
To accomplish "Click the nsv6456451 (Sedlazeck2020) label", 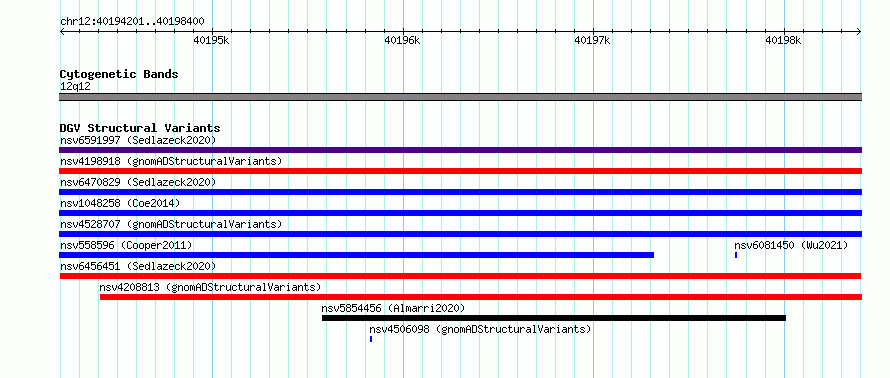I will click(138, 266).
